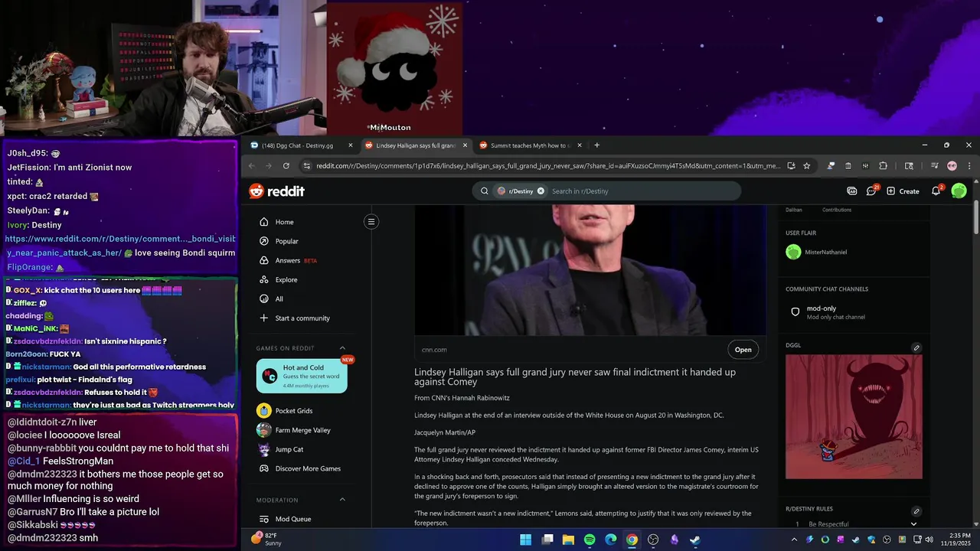Click the Chrome address bar URL

pos(548,166)
